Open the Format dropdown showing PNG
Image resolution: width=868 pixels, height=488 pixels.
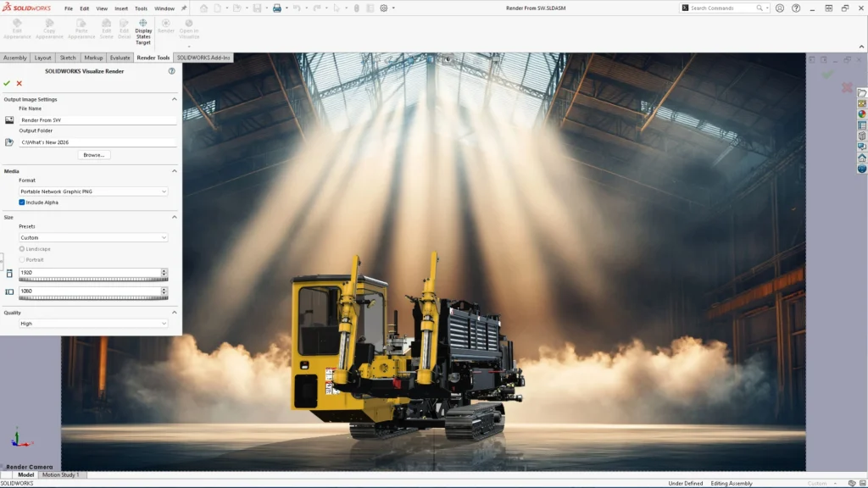click(93, 191)
